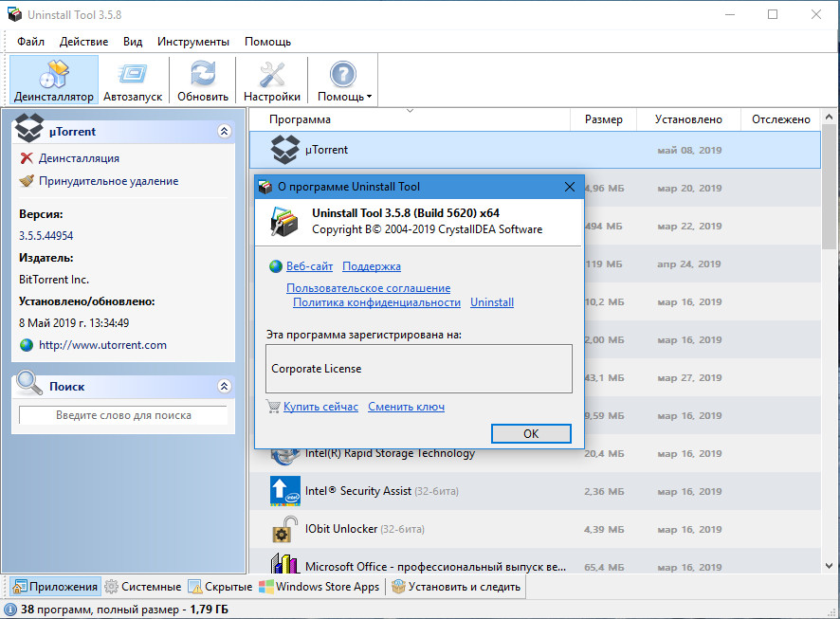Open the Автозапуск startup manager

point(133,81)
